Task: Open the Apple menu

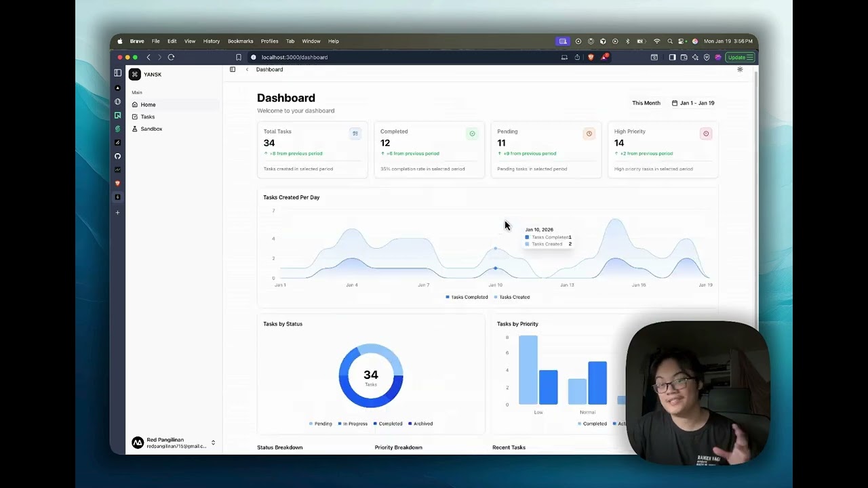Action: (120, 41)
